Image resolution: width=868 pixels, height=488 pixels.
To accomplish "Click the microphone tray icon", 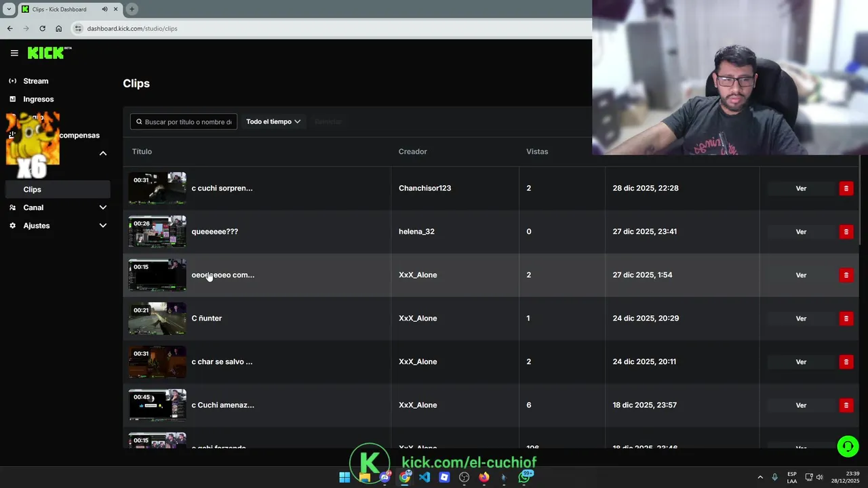I will tap(774, 477).
